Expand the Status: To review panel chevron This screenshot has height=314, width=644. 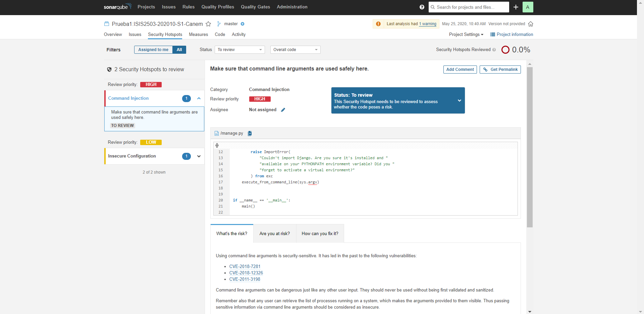click(x=460, y=100)
